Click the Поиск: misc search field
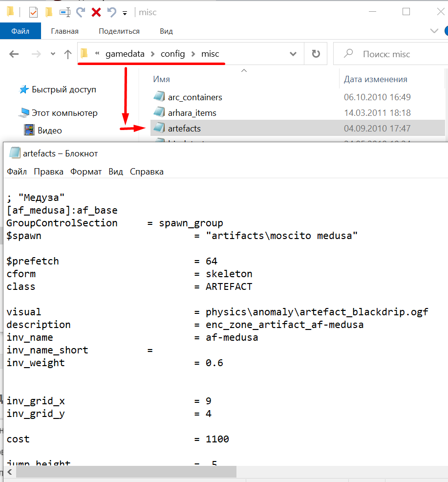Image resolution: width=448 pixels, height=482 pixels. tap(391, 54)
